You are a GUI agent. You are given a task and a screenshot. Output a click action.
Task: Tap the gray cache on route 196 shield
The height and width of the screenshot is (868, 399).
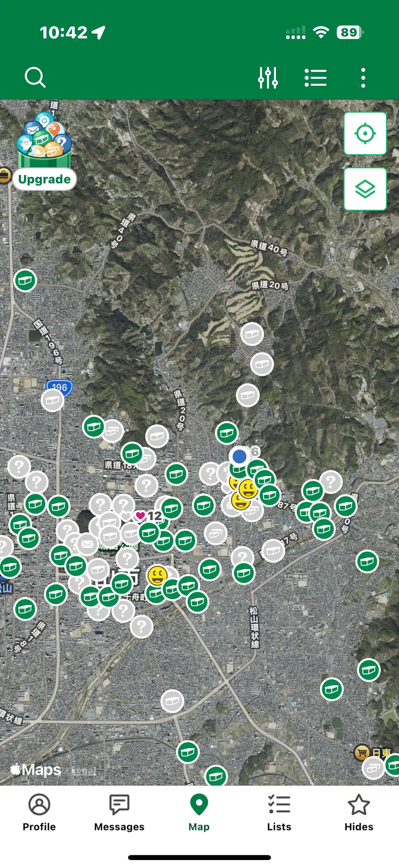pyautogui.click(x=53, y=400)
